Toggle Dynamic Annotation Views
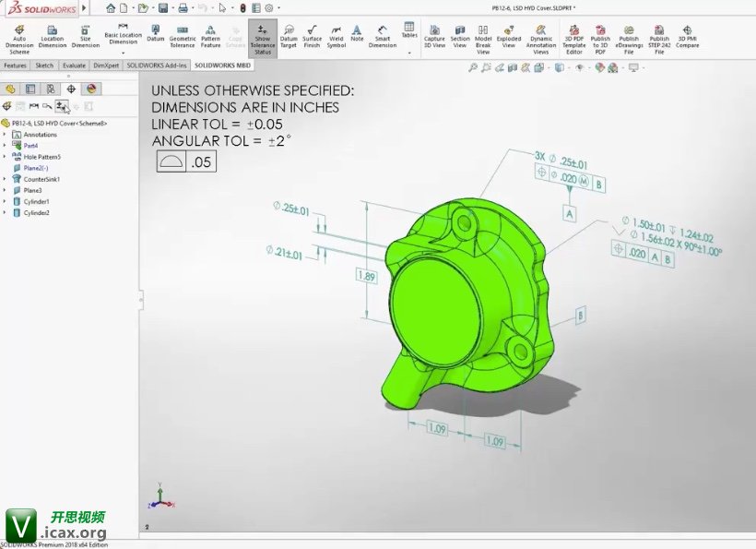This screenshot has height=549, width=756. (x=541, y=38)
